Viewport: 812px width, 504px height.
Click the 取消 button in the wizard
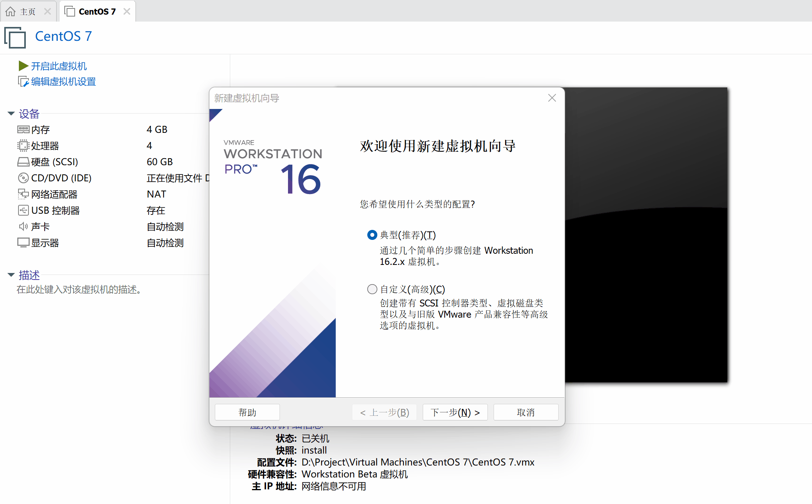pos(526,412)
